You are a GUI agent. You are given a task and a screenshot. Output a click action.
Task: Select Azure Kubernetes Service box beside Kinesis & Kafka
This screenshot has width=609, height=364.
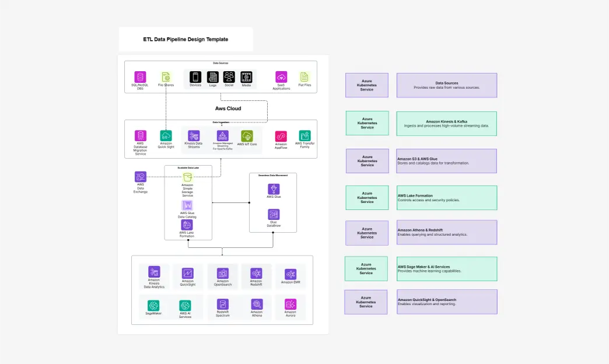367,123
